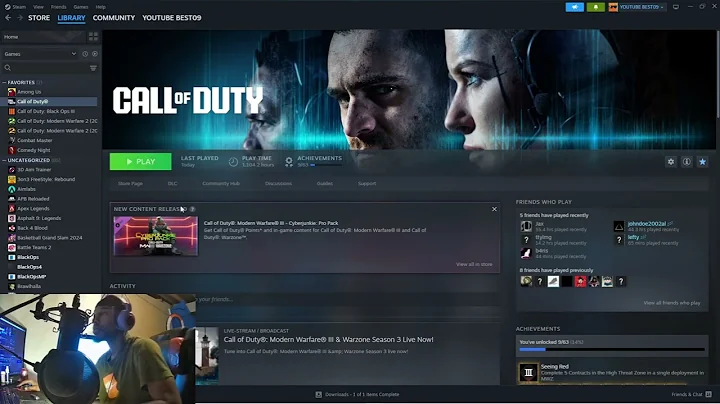
Task: Click the Cyberjunkie Pro Pack thumbnail
Action: pos(156,236)
